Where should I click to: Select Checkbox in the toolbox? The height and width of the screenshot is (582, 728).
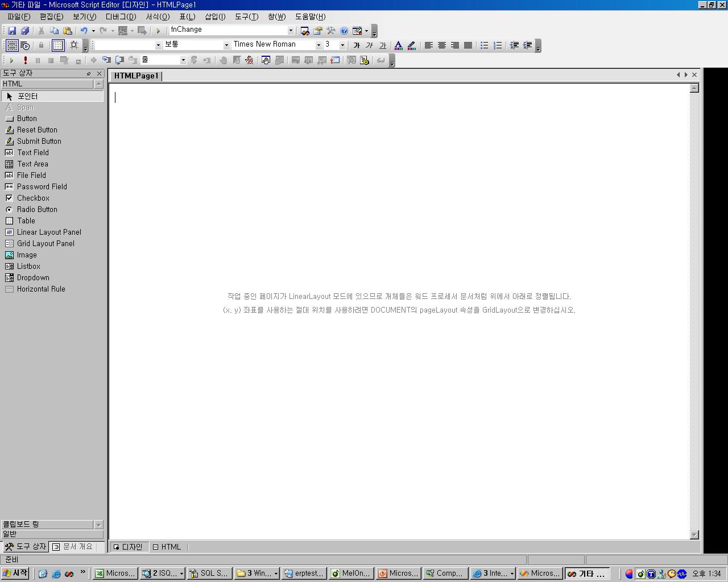(x=52, y=198)
